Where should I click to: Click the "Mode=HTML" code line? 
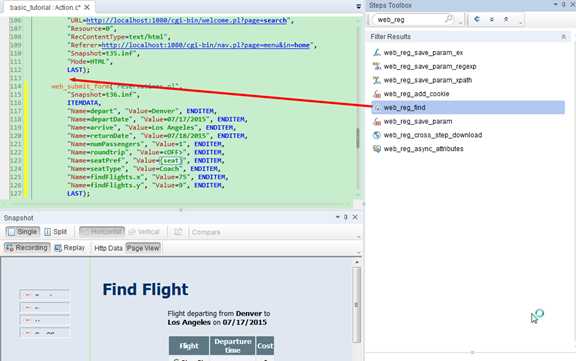click(x=90, y=62)
